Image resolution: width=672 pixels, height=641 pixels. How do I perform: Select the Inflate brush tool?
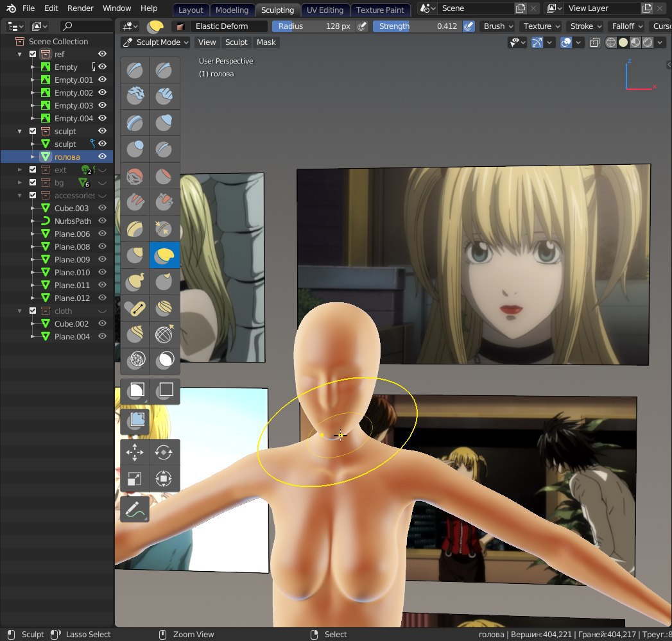click(164, 123)
